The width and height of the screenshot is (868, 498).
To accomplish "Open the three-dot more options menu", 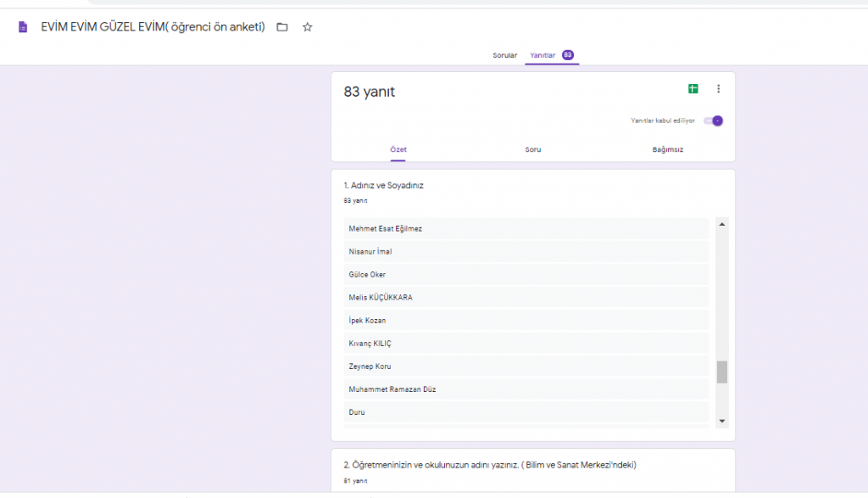I will coord(719,89).
